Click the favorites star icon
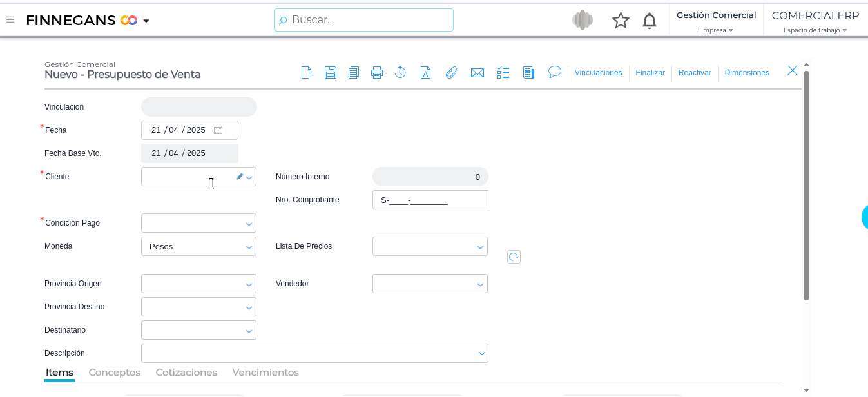The image size is (868, 397). [621, 21]
